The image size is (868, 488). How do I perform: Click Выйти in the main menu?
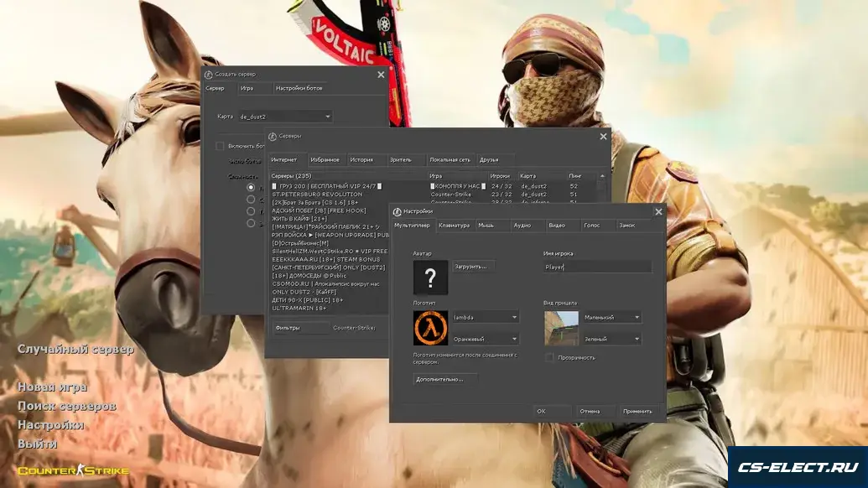[x=37, y=444]
